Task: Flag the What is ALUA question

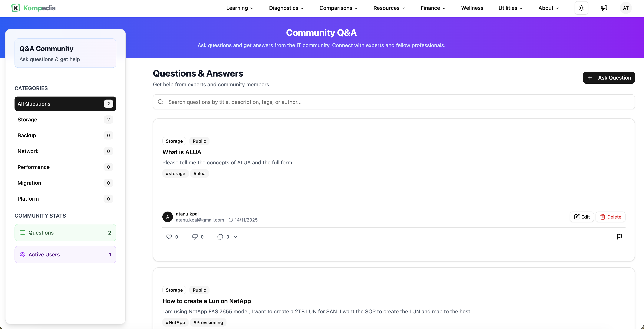Action: pyautogui.click(x=619, y=237)
